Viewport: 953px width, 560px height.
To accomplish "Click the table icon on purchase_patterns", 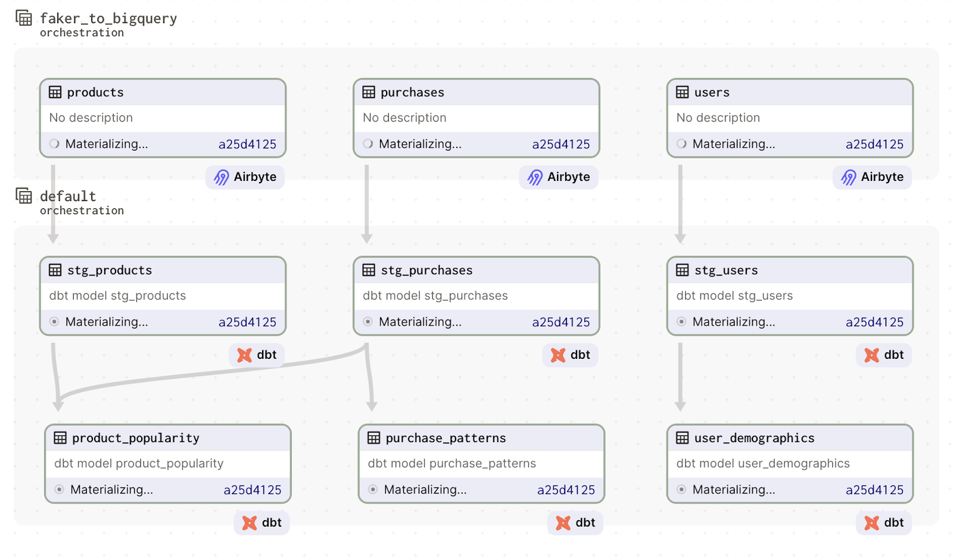I will [372, 437].
